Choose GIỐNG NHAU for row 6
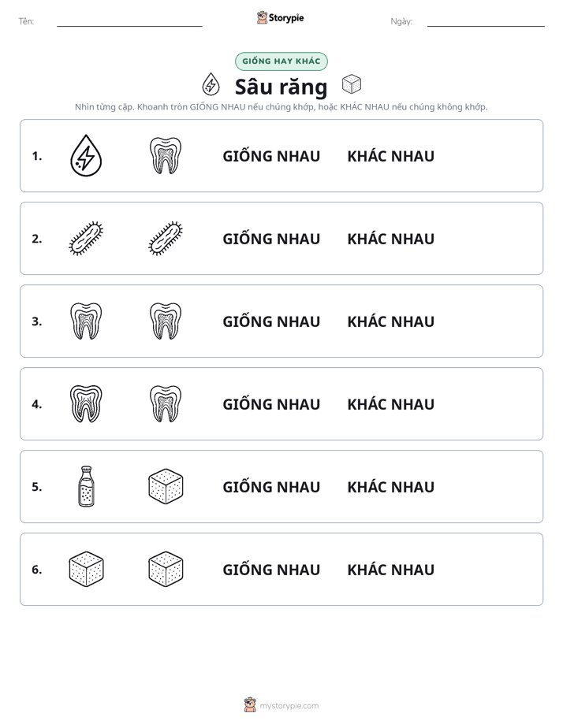This screenshot has width=563, height=728. [x=271, y=570]
